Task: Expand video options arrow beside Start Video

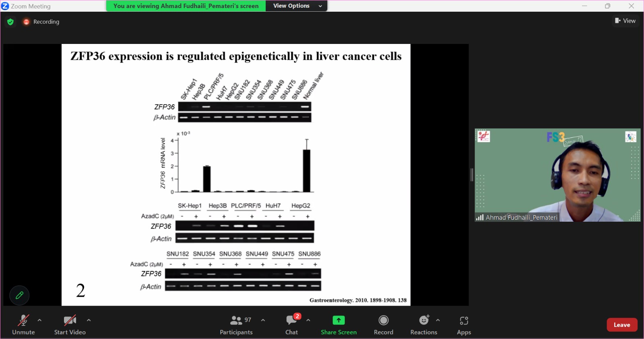Action: coord(89,320)
